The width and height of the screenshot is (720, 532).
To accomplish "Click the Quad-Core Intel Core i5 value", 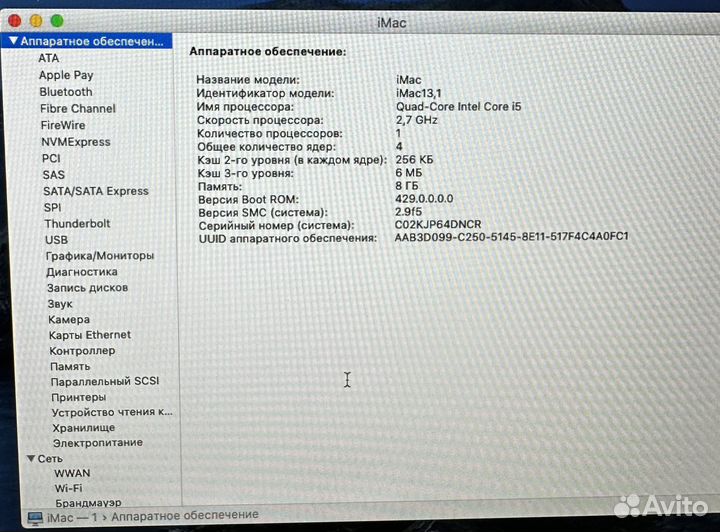I will 459,106.
